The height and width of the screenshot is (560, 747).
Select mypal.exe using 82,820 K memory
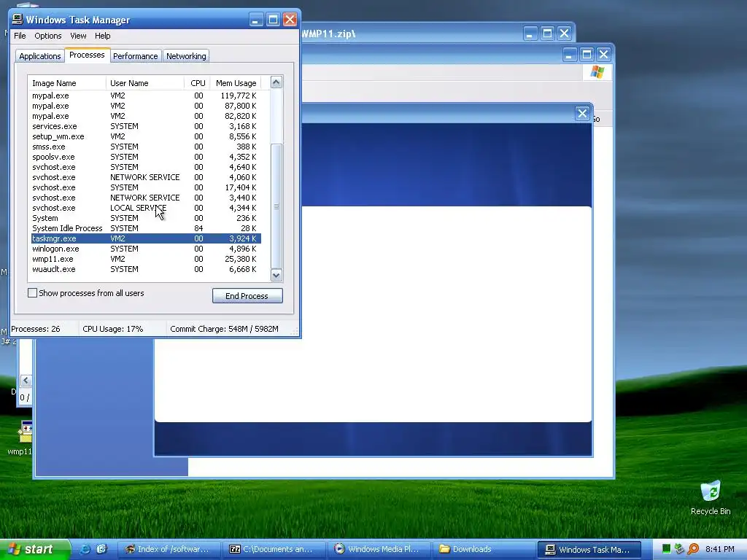click(x=146, y=116)
